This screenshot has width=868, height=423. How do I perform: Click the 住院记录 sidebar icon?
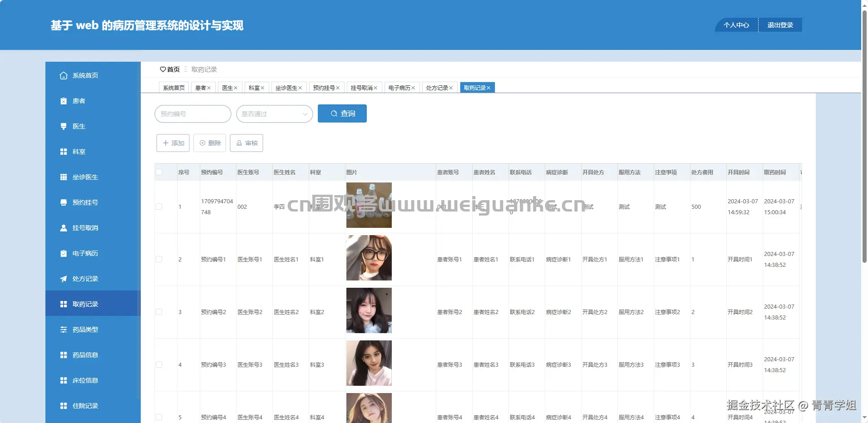(x=64, y=406)
